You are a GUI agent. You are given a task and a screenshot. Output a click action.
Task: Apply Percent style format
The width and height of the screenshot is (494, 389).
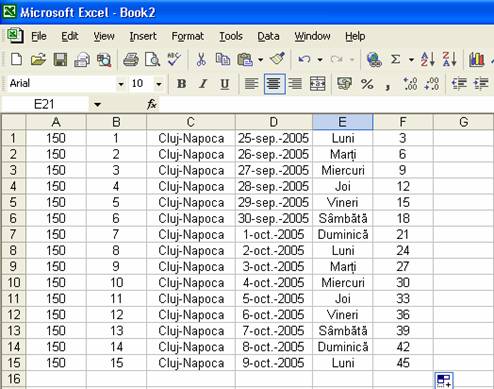[367, 84]
